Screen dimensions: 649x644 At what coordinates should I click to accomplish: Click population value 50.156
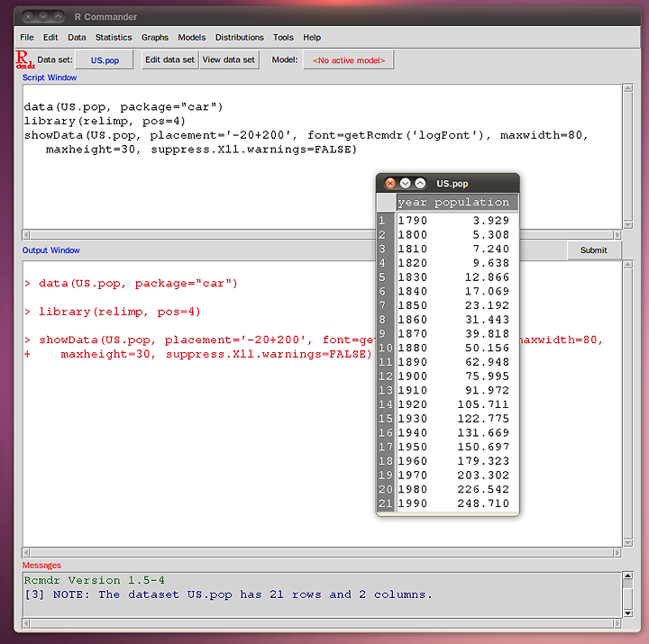[x=487, y=348]
